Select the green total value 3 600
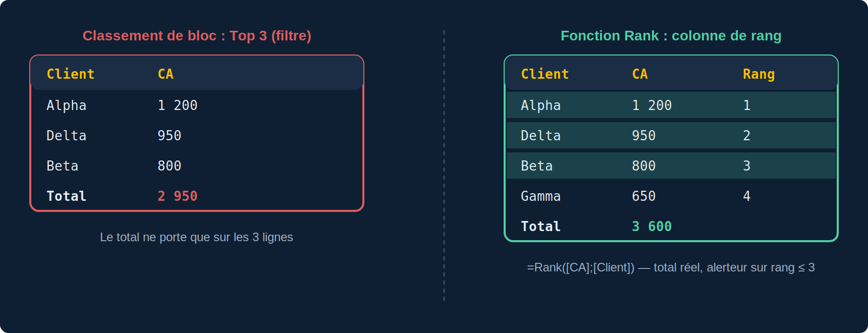The height and width of the screenshot is (333, 868). (x=652, y=227)
